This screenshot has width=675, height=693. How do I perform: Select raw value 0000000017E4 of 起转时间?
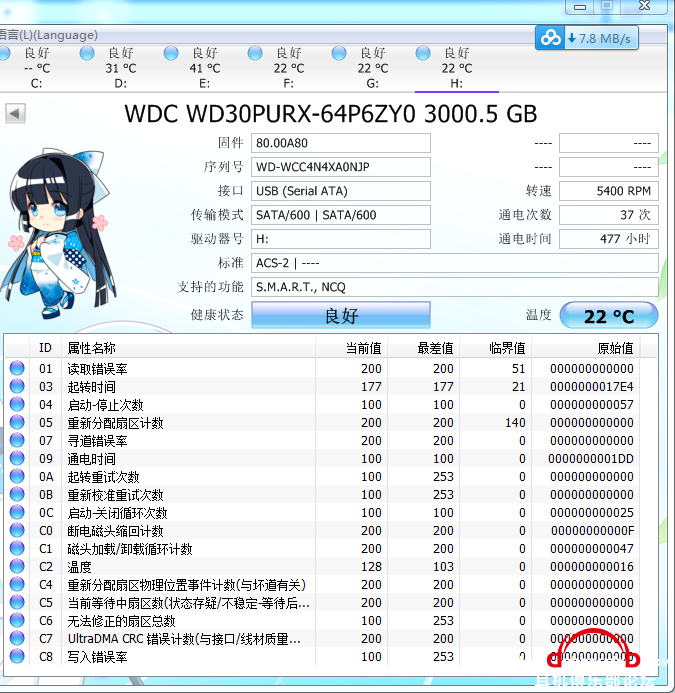591,387
